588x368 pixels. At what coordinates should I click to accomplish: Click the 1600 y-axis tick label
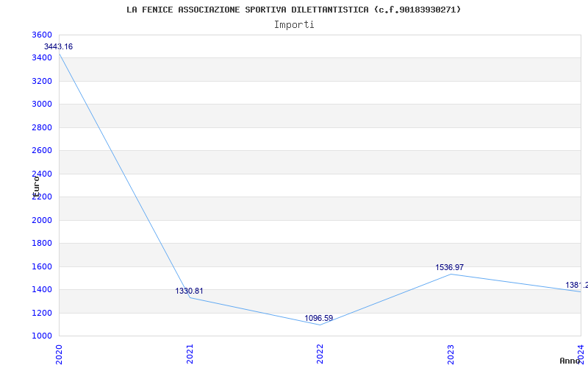coord(42,266)
